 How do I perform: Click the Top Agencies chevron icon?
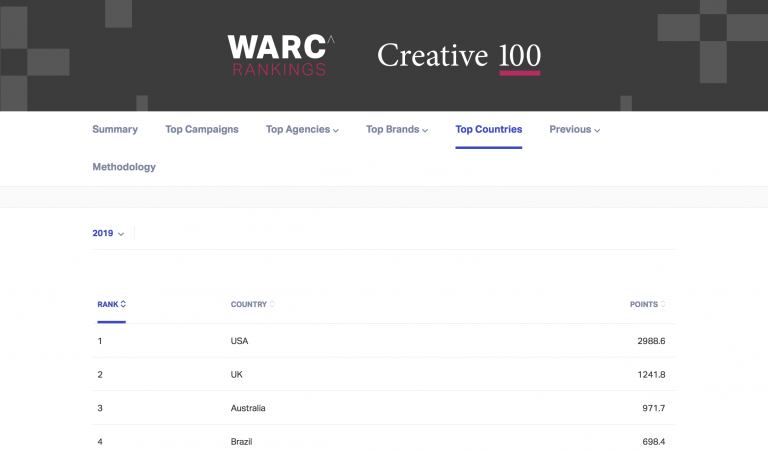coord(336,130)
